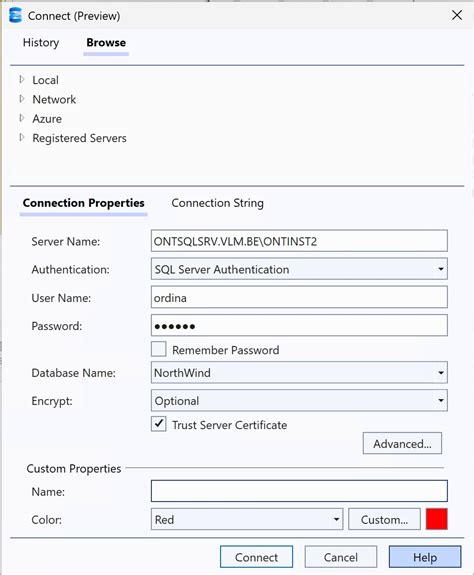Uncheck Trust Server Certificate
This screenshot has width=474, height=575.
click(x=158, y=424)
